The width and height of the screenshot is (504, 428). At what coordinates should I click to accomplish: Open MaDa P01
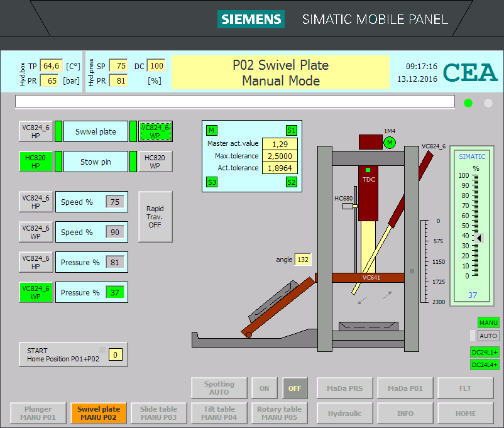click(405, 388)
